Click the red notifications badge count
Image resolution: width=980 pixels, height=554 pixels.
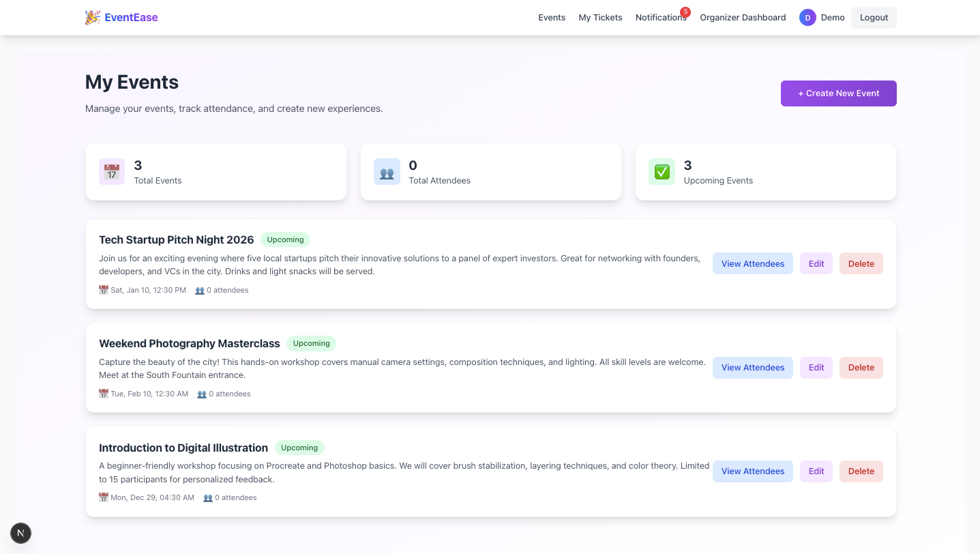685,12
